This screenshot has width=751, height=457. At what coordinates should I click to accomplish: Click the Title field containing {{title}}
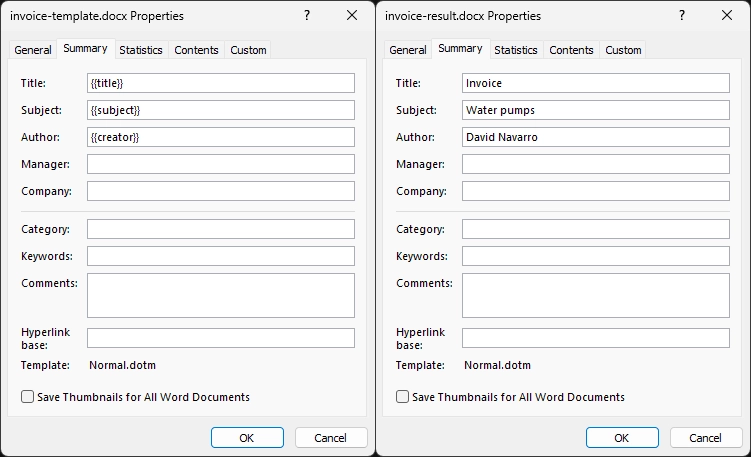[x=221, y=83]
